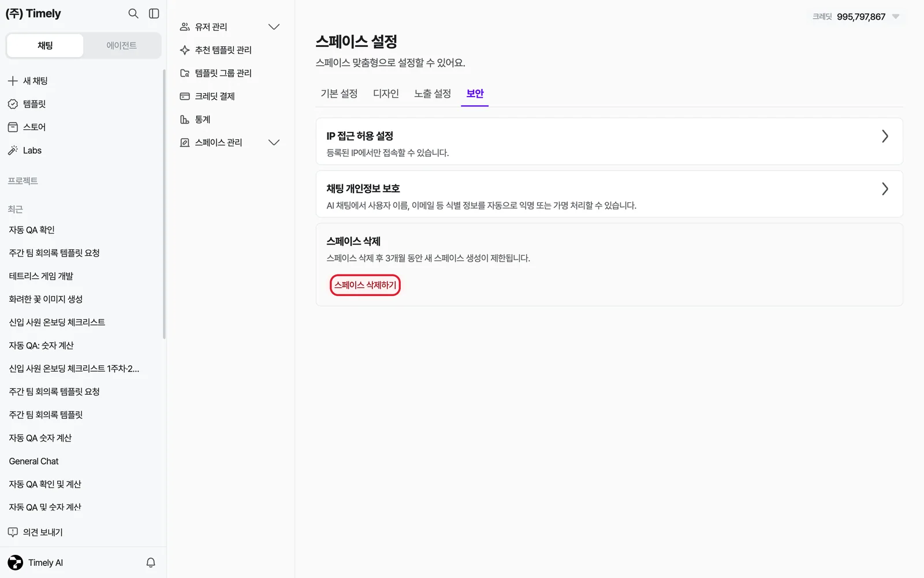The image size is (924, 578).
Task: Click the 추천 템플릿 관리 sparkle icon
Action: point(185,50)
